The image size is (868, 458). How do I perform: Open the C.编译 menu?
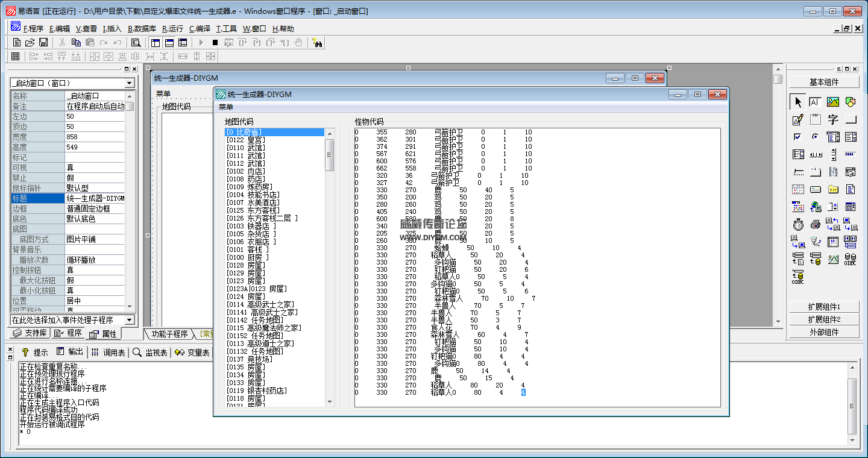[x=200, y=28]
